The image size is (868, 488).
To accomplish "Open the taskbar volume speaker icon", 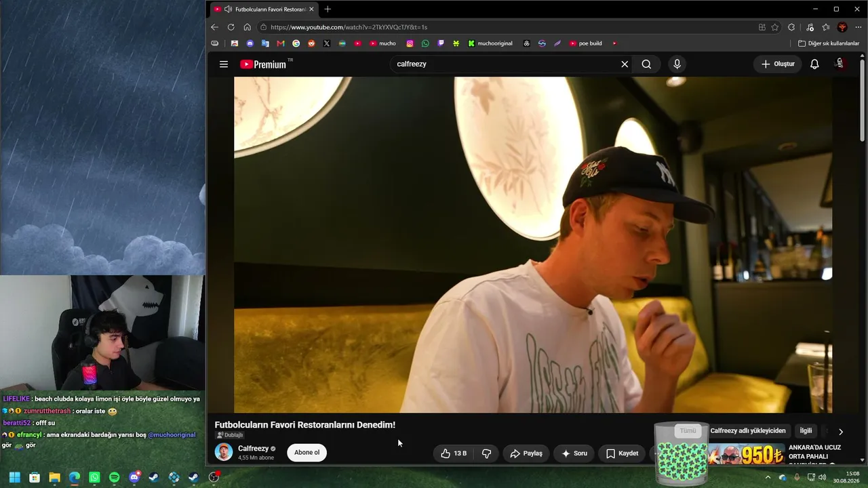I will (x=823, y=477).
